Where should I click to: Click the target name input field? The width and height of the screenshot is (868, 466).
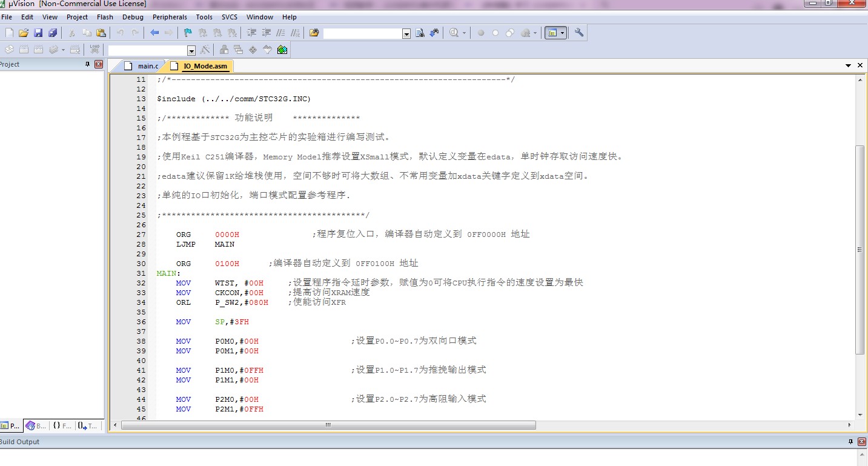point(148,50)
